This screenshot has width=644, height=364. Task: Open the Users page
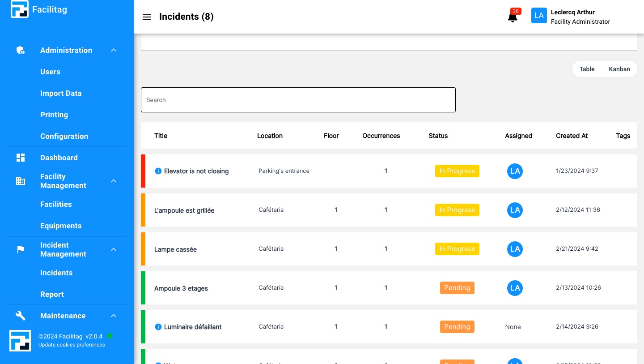50,72
